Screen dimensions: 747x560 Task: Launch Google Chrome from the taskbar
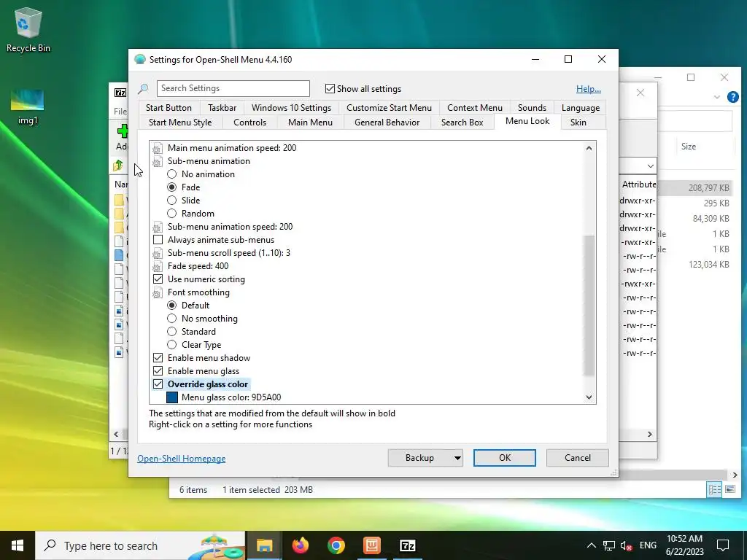tap(336, 545)
